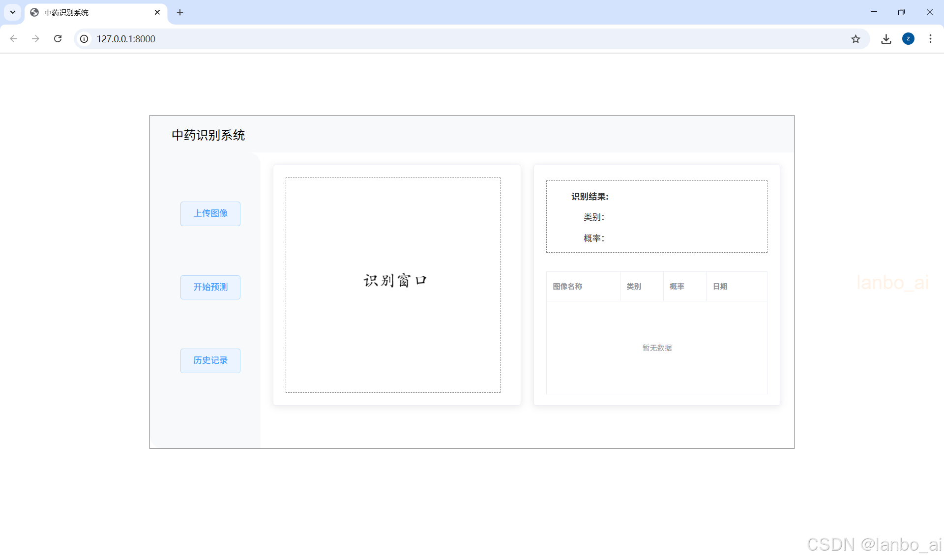944x560 pixels.
Task: Click the 开始预测 button
Action: click(210, 287)
